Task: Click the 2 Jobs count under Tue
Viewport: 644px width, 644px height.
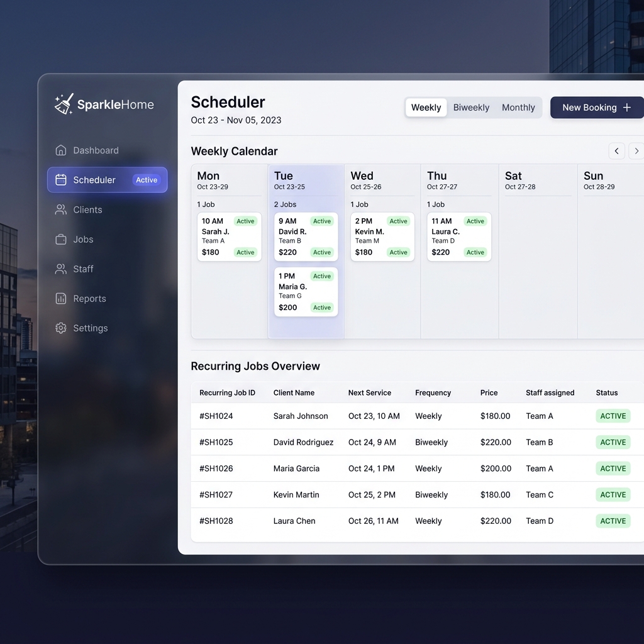Action: tap(285, 204)
